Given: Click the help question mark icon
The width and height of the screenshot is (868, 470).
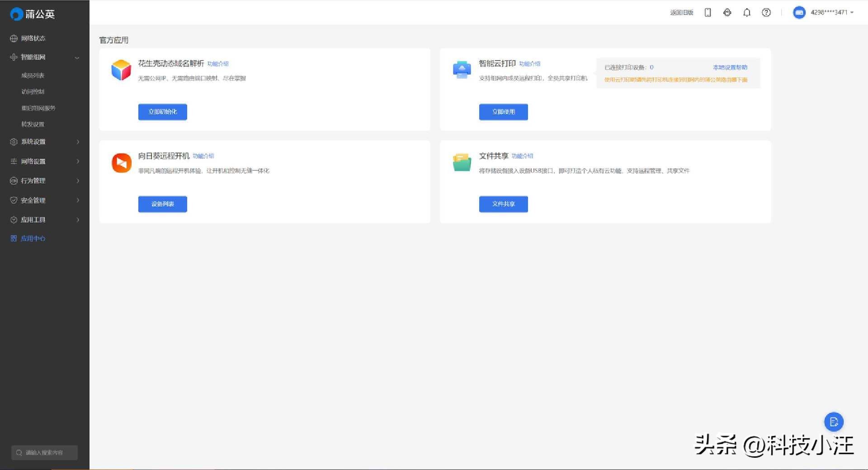Looking at the screenshot, I should point(766,13).
